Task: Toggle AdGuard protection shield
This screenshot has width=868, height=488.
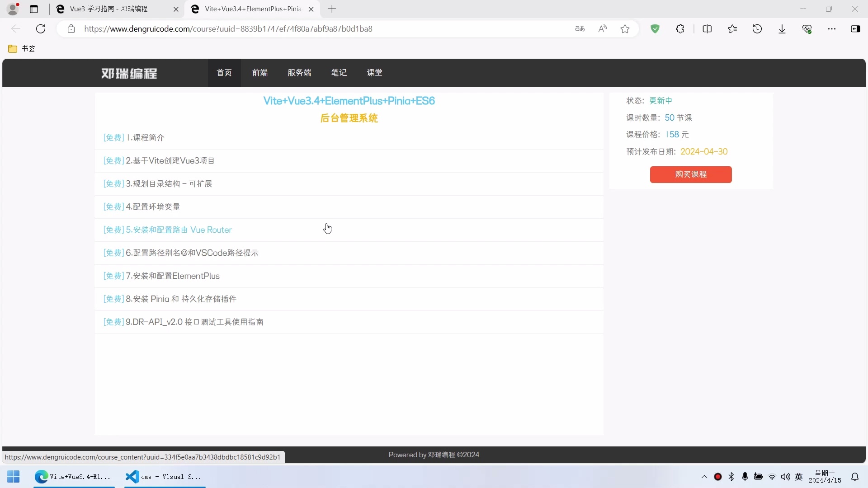Action: pos(656,28)
